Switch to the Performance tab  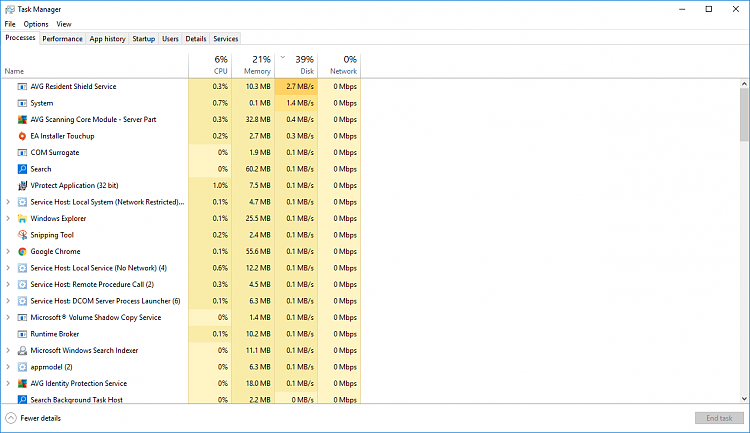(62, 39)
